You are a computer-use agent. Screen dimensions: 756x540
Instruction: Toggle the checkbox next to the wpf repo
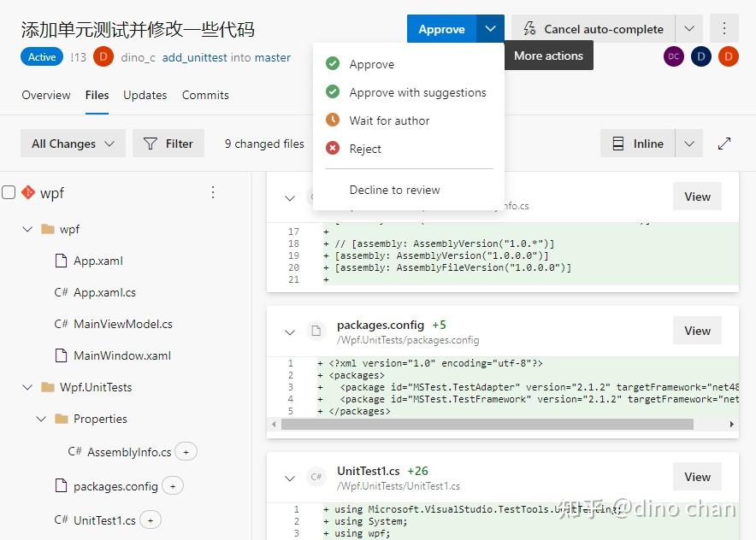pos(9,192)
